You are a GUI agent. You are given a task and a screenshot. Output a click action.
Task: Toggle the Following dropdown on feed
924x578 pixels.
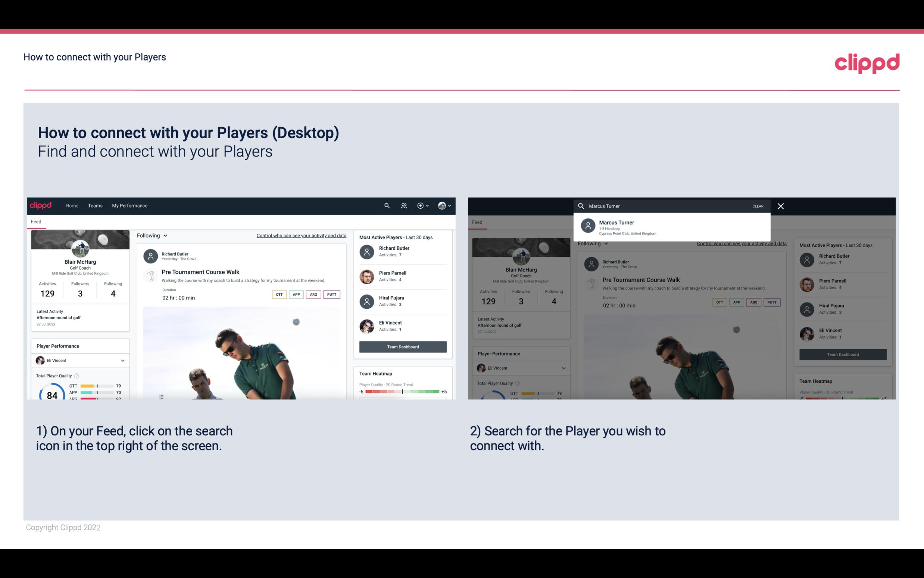click(152, 235)
